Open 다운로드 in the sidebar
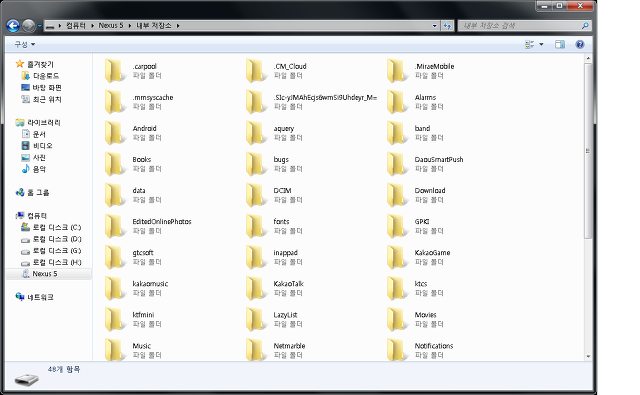This screenshot has height=395, width=640. [x=46, y=76]
